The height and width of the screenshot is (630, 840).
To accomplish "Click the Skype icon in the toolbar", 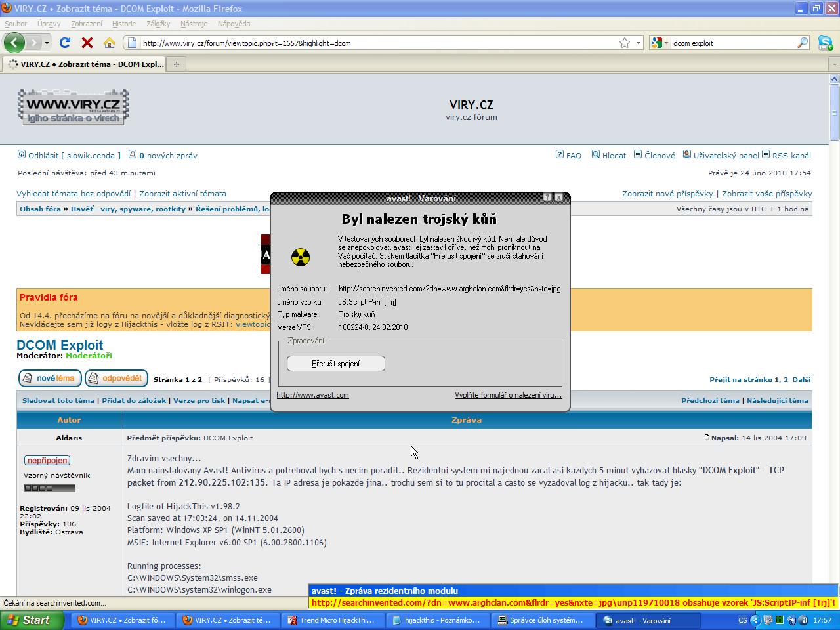I will [826, 43].
